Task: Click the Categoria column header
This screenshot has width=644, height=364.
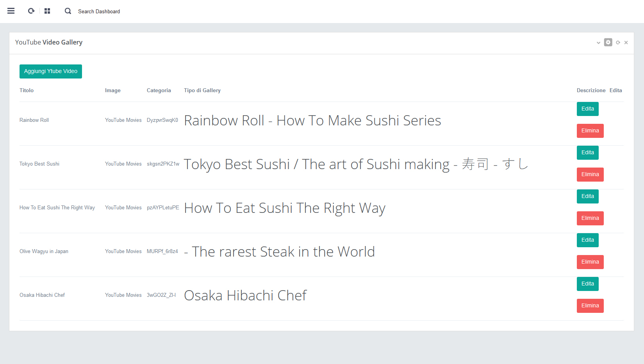Action: tap(159, 90)
